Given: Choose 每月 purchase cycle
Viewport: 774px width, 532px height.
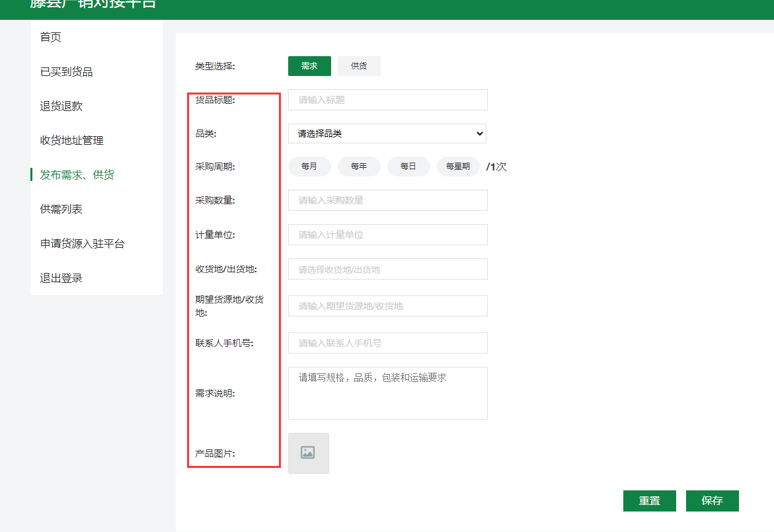Looking at the screenshot, I should click(x=309, y=167).
